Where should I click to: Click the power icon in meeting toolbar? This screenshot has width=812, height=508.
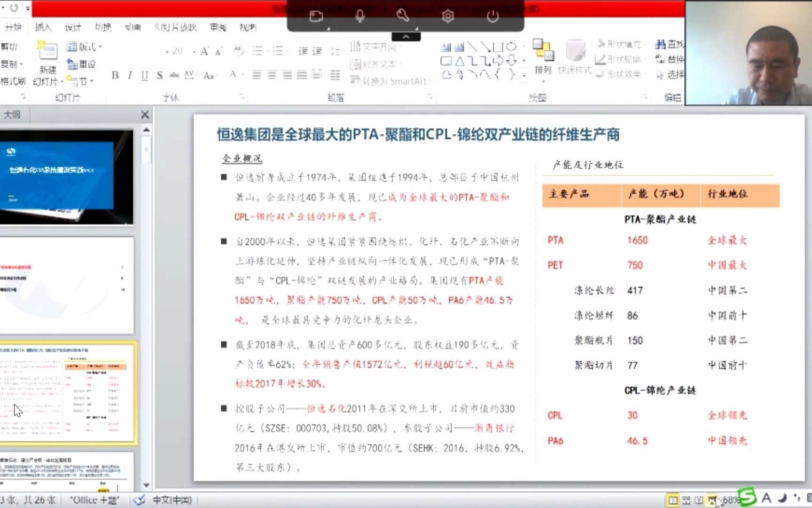pos(492,16)
